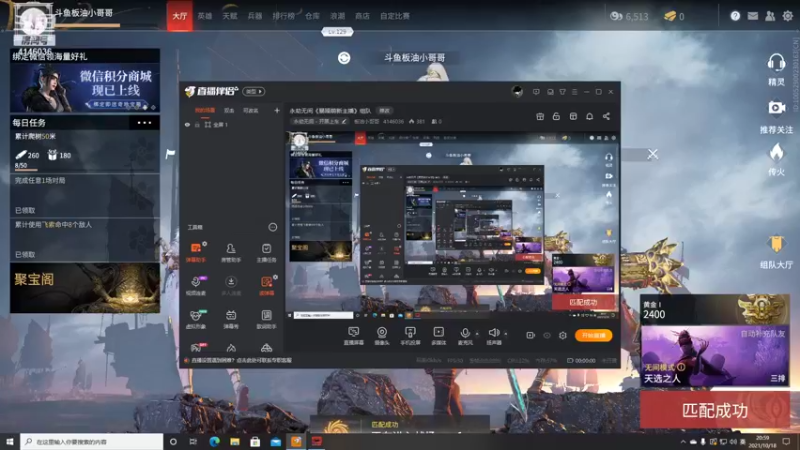Open 组队大厅 team lobby
The image size is (800, 450).
776,252
